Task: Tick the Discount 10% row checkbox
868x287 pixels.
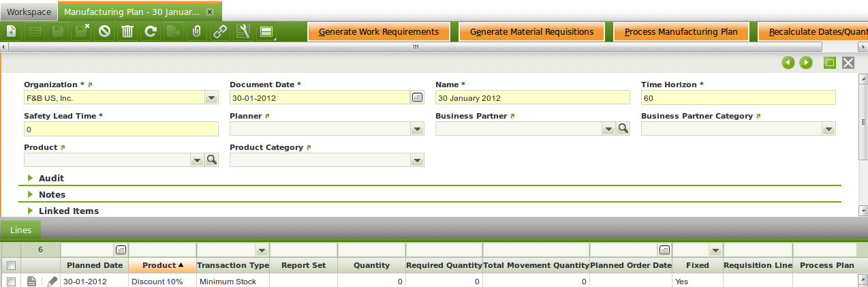Action: click(10, 282)
